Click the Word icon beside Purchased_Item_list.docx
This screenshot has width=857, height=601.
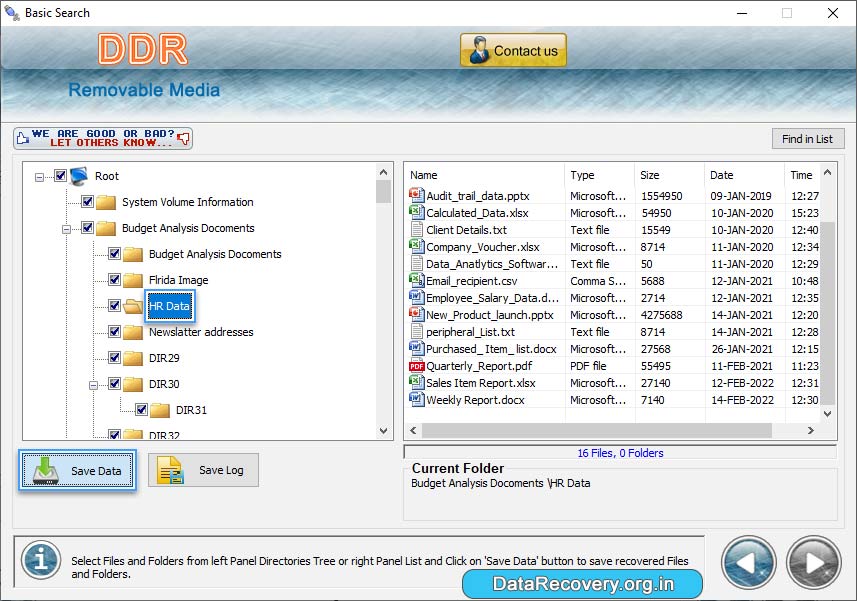[x=417, y=348]
